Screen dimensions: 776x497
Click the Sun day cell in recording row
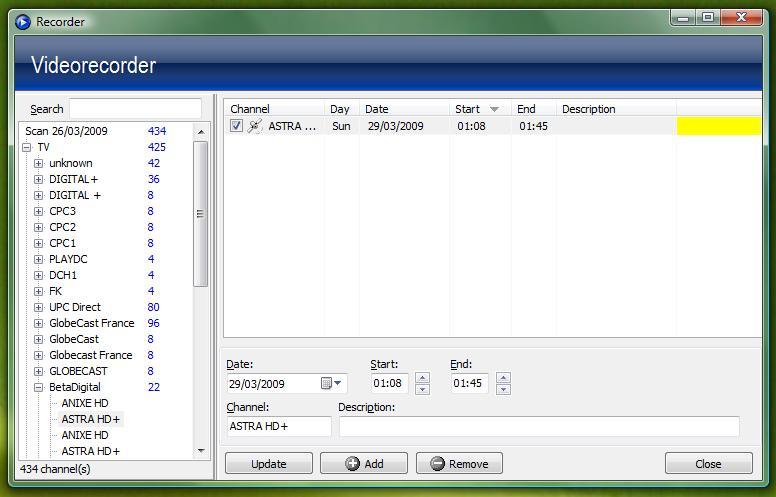341,126
